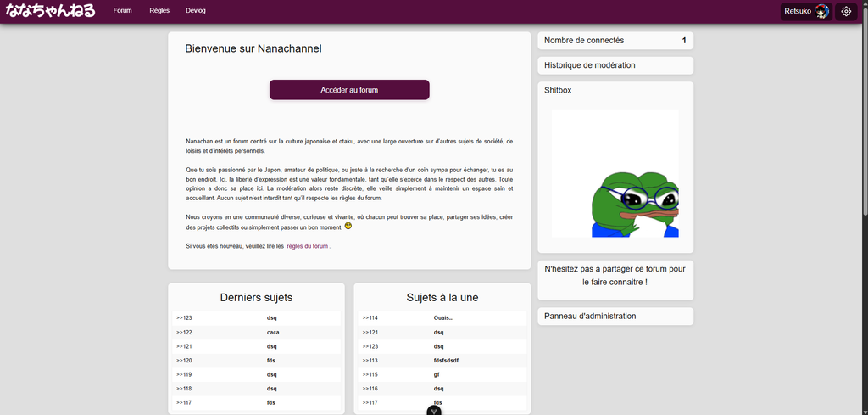Open the Forum menu item
The height and width of the screenshot is (415, 868).
click(x=122, y=10)
